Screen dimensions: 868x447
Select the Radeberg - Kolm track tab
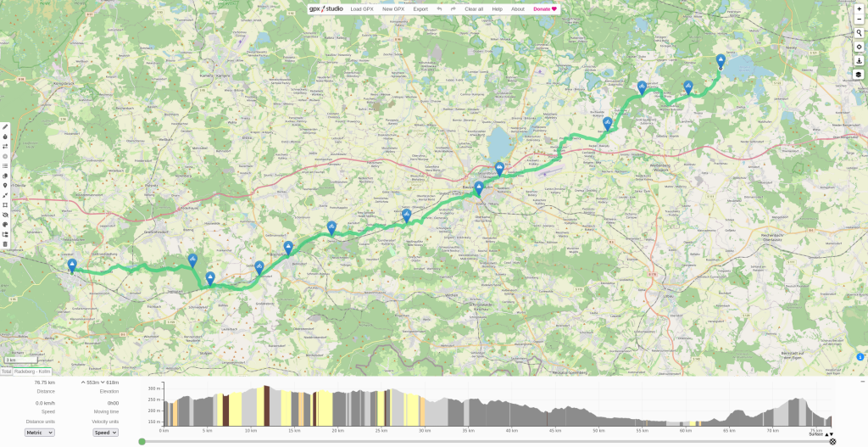[x=33, y=372]
